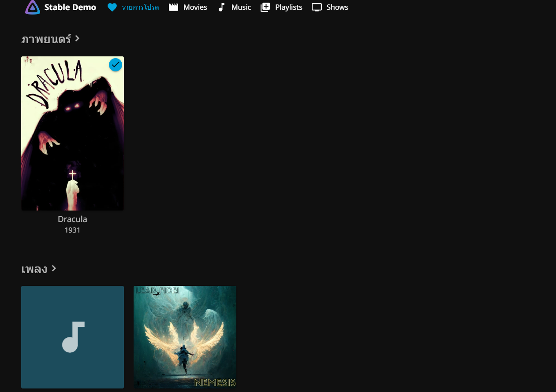Click the Stable Demo title text

click(70, 7)
